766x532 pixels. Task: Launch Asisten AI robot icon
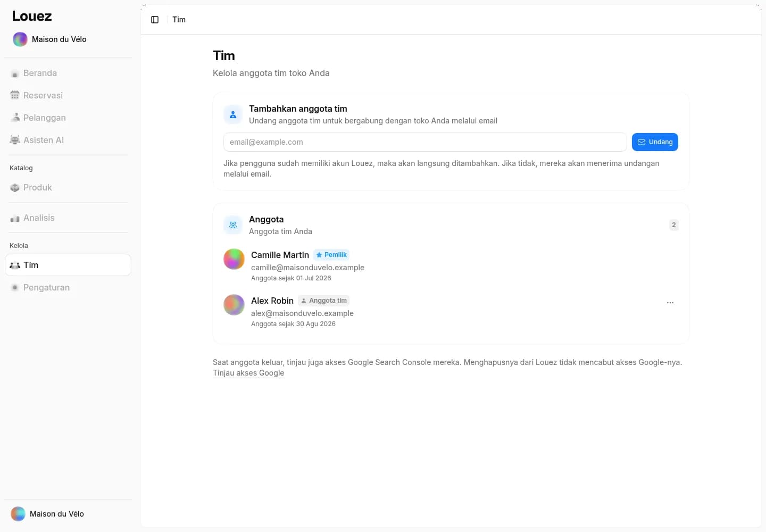pyautogui.click(x=15, y=140)
